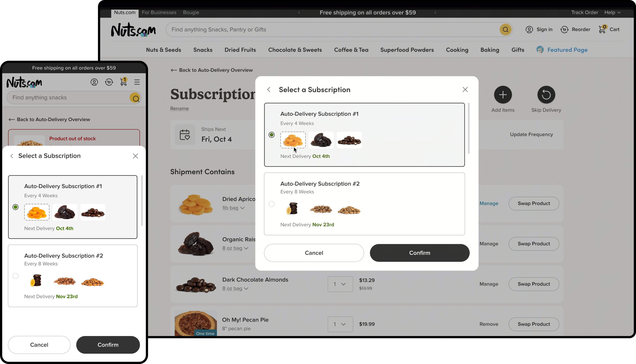Open Oh My! Pecan Pie quantity dropdown
The height and width of the screenshot is (364, 636).
(x=340, y=324)
